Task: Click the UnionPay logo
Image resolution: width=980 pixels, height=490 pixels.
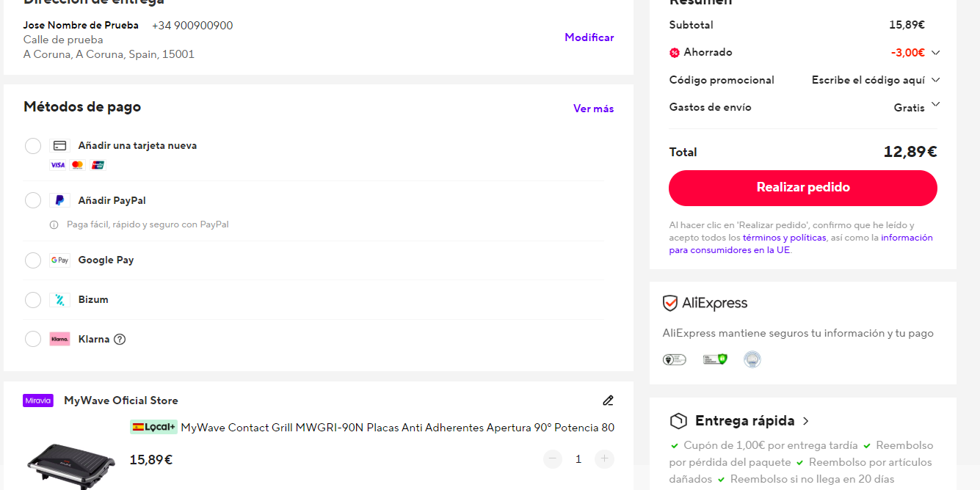Action: (98, 165)
